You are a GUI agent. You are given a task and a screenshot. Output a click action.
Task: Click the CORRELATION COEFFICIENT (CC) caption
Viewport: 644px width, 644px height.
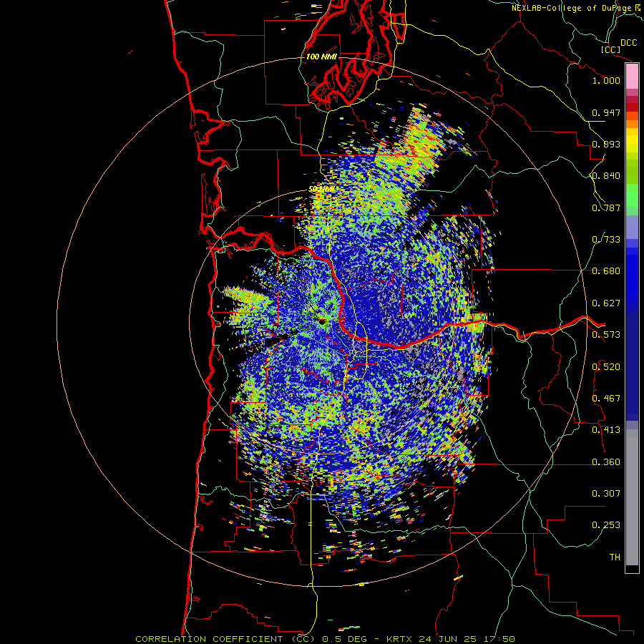coord(225,639)
